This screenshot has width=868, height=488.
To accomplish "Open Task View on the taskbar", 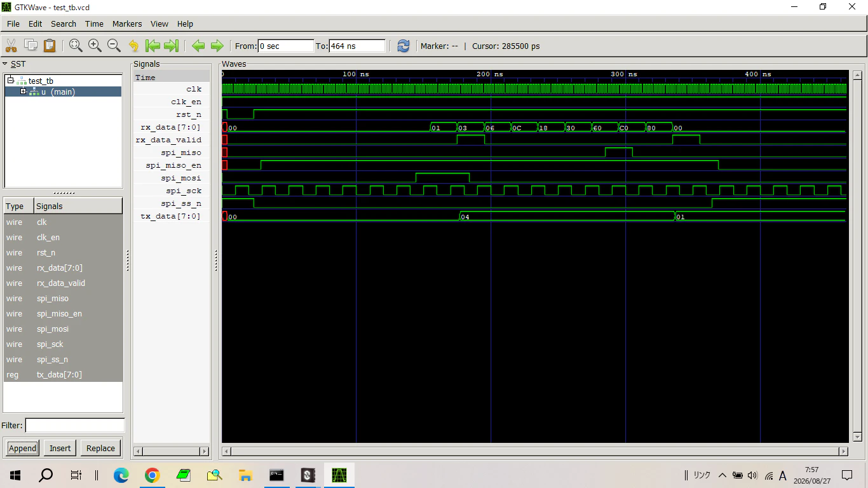I will (x=76, y=475).
